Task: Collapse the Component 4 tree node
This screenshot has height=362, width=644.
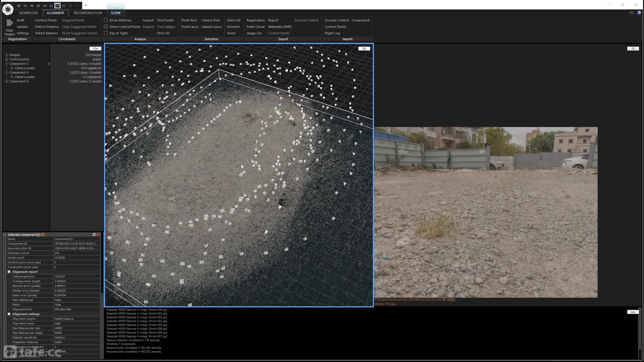Action: [x=6, y=72]
